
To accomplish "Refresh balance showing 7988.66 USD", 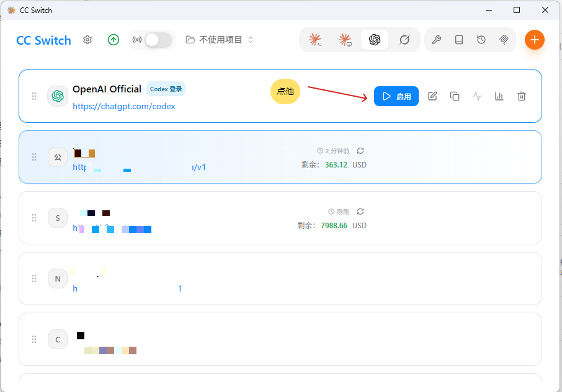I will click(360, 212).
